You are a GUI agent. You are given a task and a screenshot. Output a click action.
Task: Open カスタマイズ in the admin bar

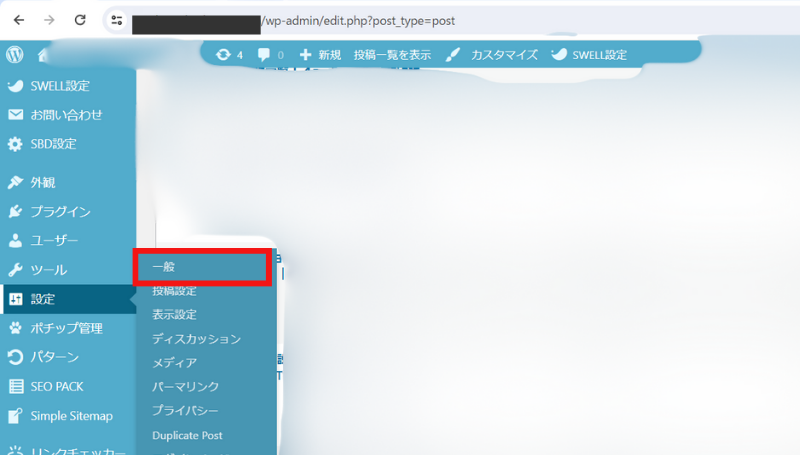coord(504,55)
